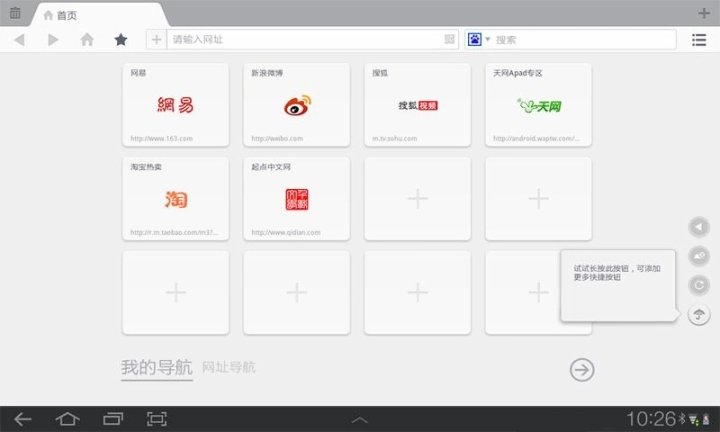Open the 网易 163.com shortcut tile

(x=175, y=105)
